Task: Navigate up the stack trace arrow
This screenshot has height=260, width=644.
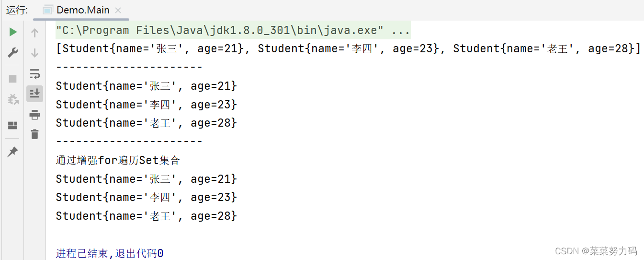Action: [34, 33]
